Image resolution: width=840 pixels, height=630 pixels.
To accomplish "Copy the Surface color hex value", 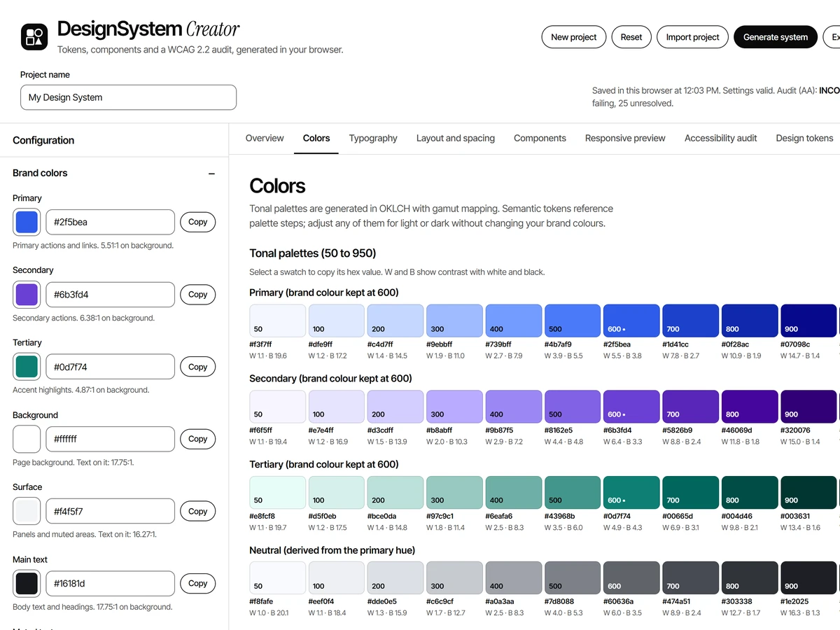I will pos(198,511).
